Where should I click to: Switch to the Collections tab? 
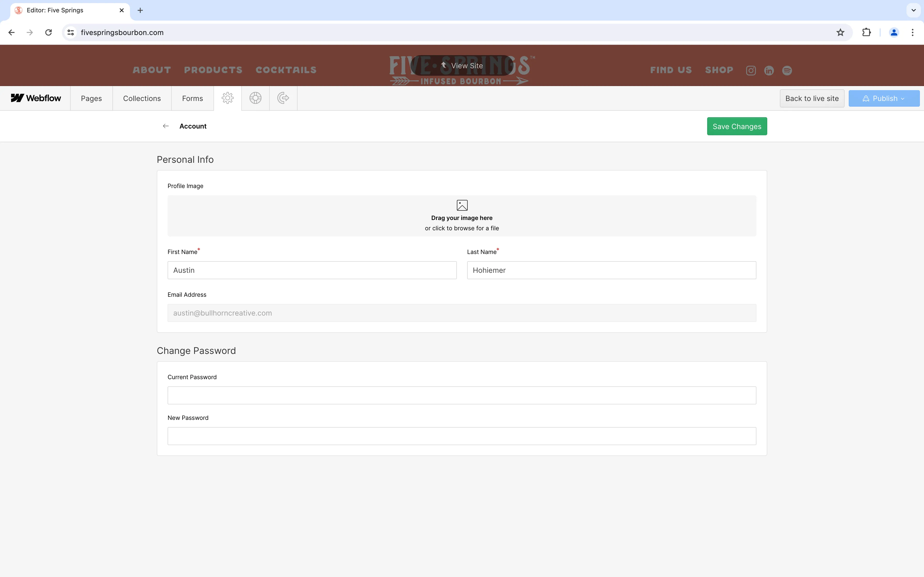(142, 98)
